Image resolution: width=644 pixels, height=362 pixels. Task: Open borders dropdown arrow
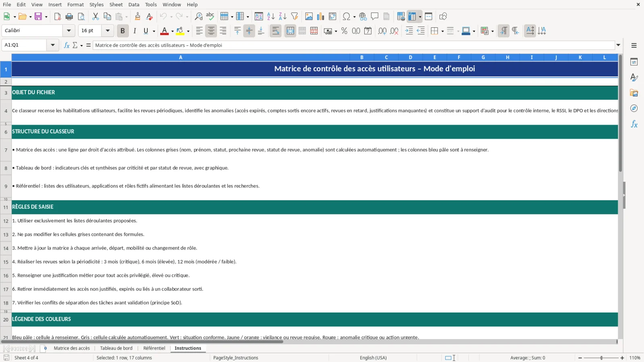pyautogui.click(x=442, y=31)
